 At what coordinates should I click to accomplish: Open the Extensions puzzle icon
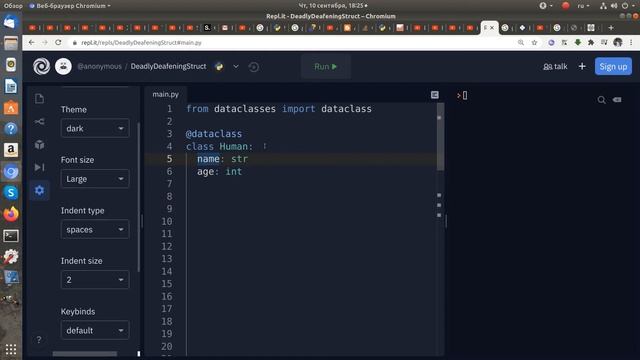coord(591,42)
